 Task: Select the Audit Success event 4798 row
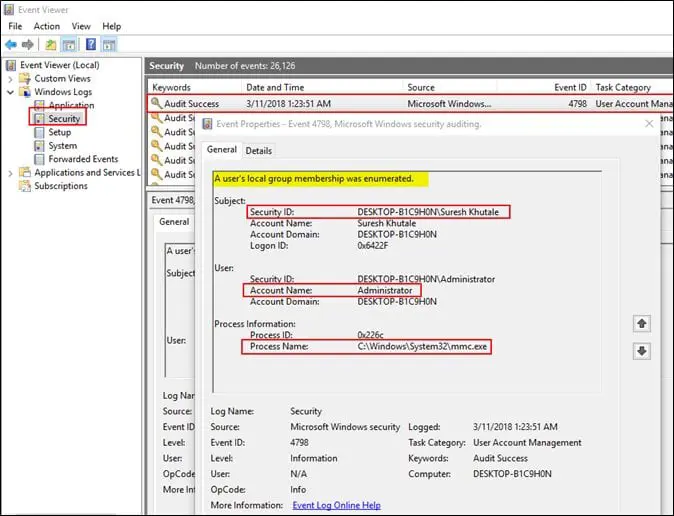point(400,103)
